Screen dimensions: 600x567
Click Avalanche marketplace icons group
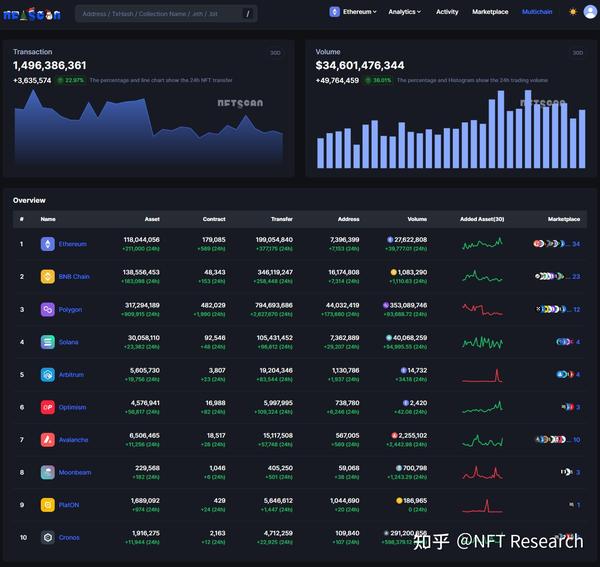[550, 439]
